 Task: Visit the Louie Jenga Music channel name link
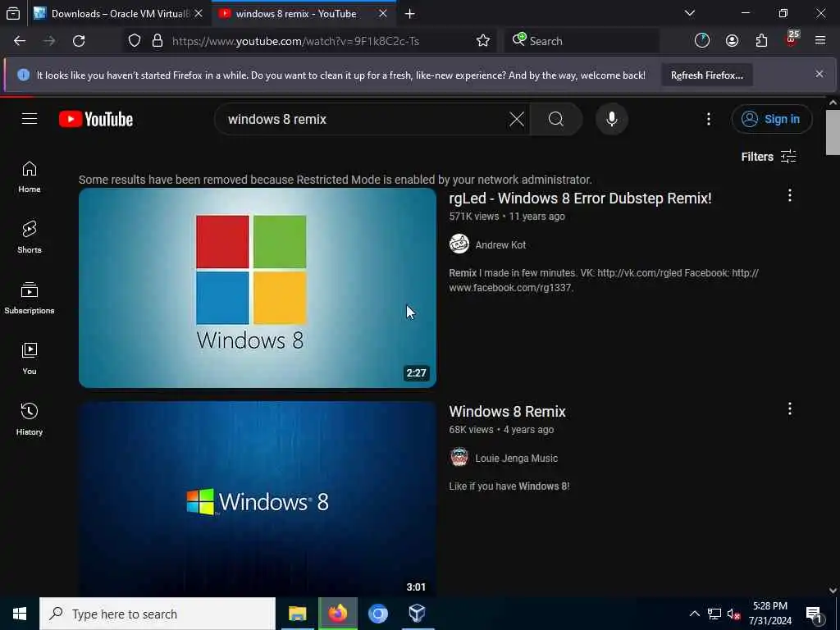(517, 458)
